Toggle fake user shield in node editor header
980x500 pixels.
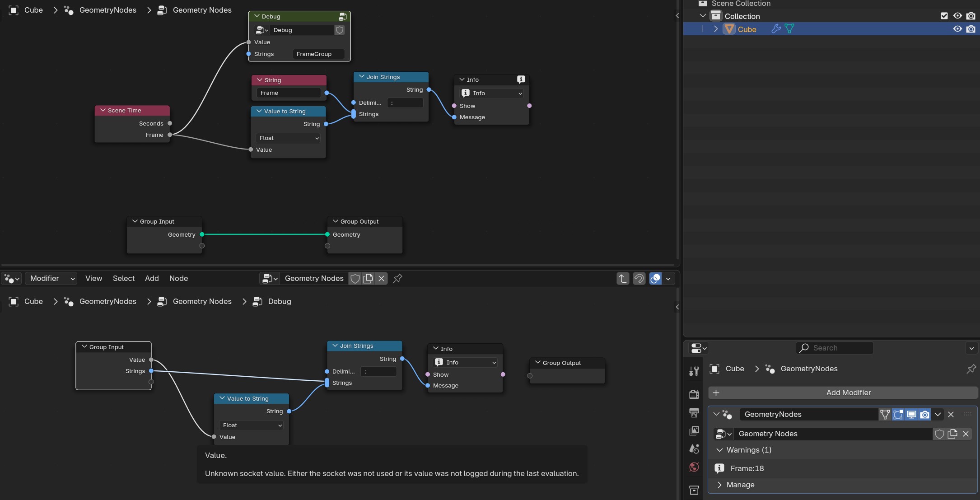coord(355,278)
